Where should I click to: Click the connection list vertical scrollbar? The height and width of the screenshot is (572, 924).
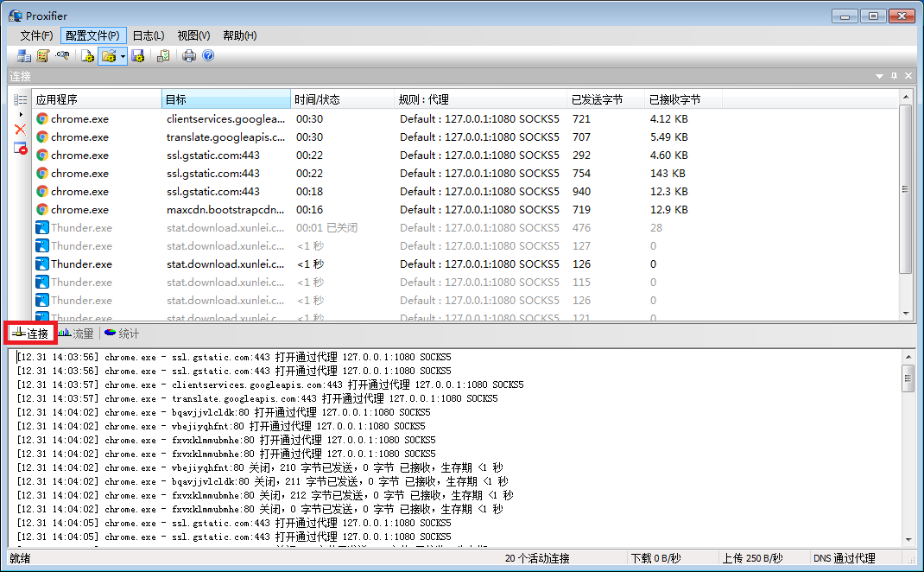click(x=906, y=190)
